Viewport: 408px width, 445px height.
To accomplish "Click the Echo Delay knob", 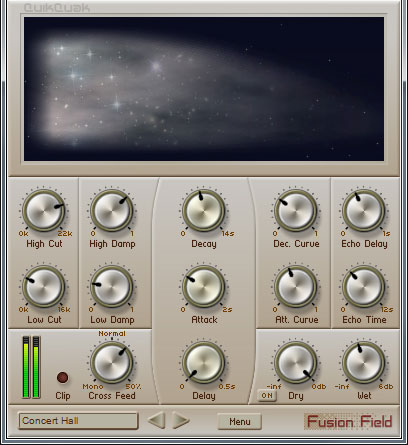I will point(364,211).
